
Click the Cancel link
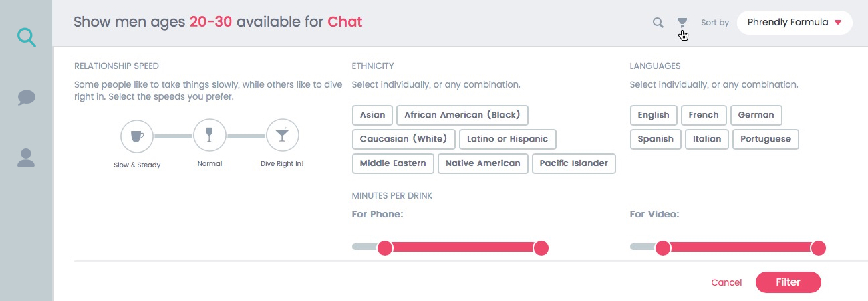(726, 282)
